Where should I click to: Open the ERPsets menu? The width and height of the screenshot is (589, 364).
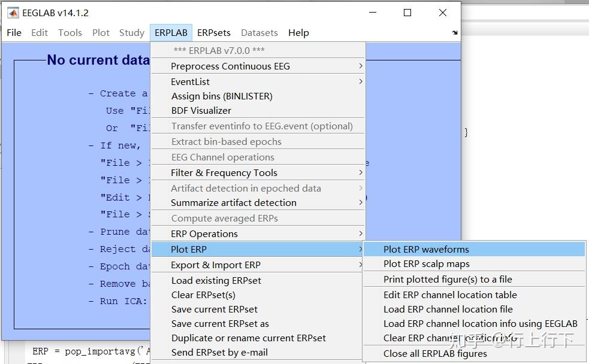[214, 33]
